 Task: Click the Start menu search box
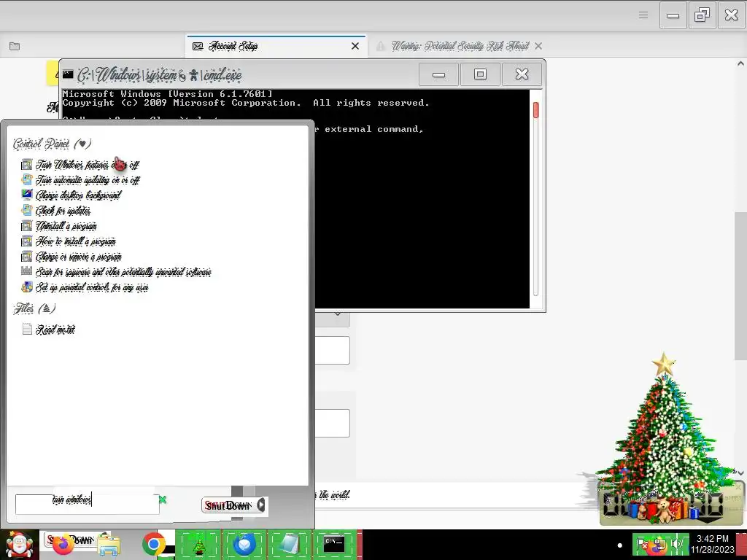[x=87, y=504]
